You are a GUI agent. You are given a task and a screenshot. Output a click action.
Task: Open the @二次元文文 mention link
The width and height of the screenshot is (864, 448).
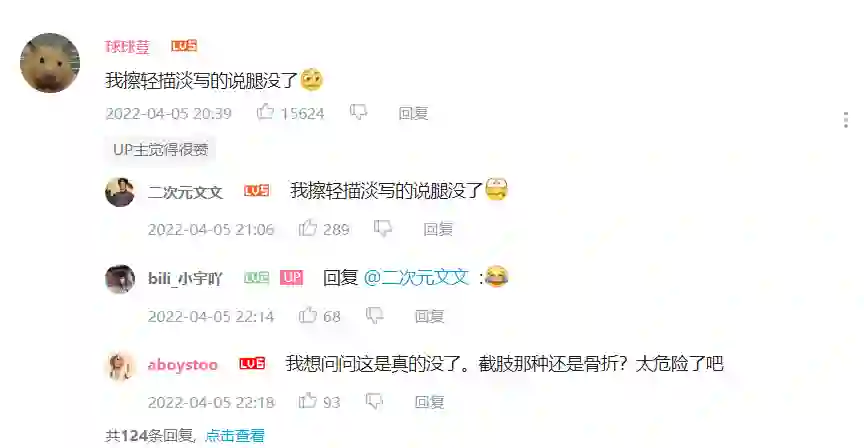pyautogui.click(x=416, y=277)
